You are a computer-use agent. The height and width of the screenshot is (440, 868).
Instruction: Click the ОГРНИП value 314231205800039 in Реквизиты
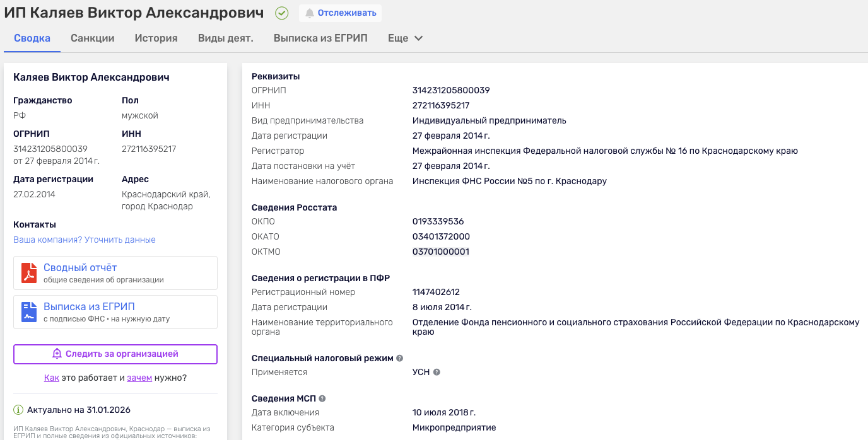tap(451, 90)
